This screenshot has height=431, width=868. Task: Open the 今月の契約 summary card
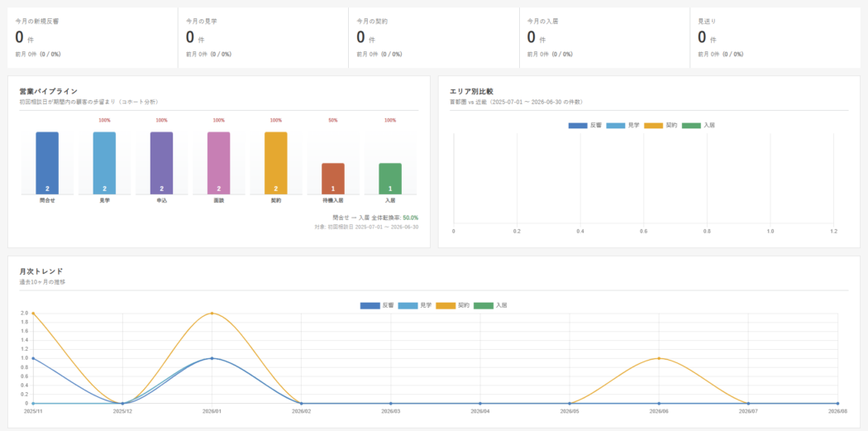tap(434, 38)
